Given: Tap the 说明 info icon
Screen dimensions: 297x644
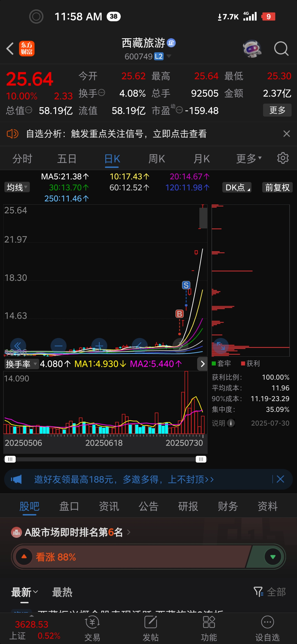Looking at the screenshot, I should [x=230, y=423].
